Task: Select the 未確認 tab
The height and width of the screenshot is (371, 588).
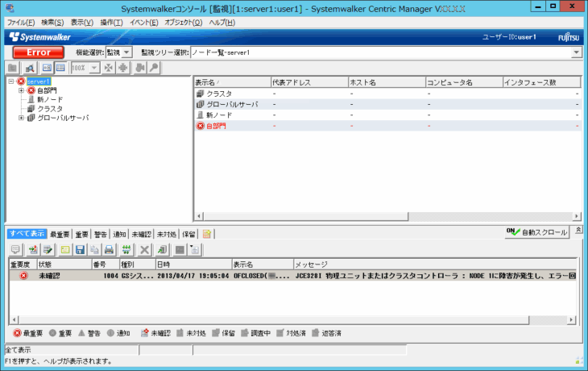Action: [142, 235]
